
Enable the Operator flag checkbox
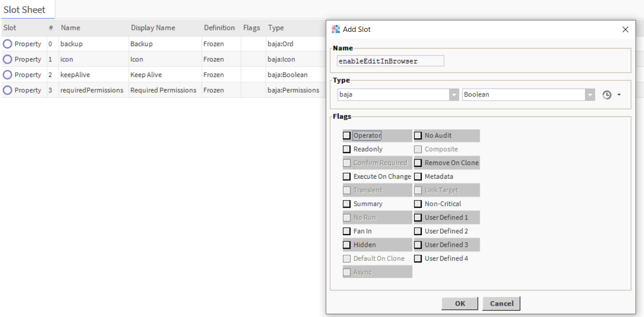347,136
